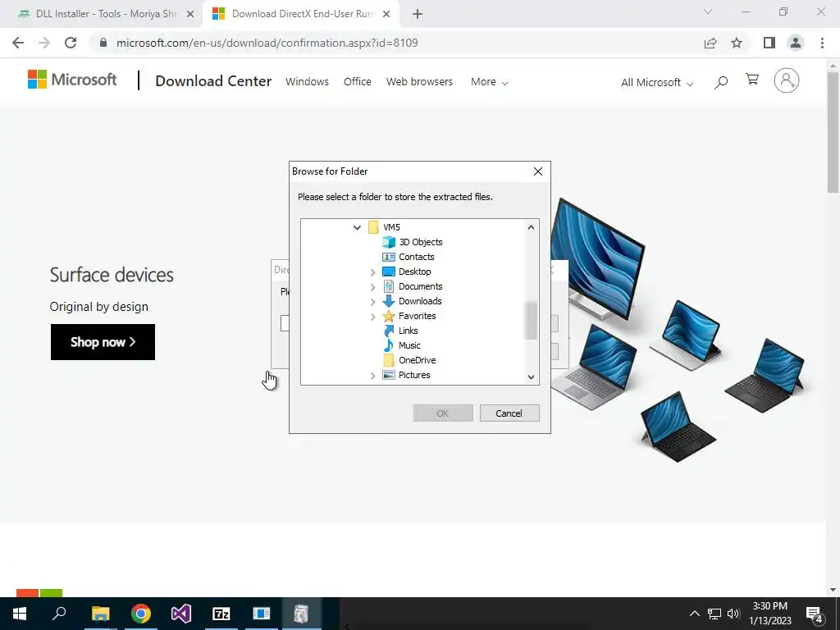Open the 3D Objects folder icon
840x630 pixels.
coord(389,242)
